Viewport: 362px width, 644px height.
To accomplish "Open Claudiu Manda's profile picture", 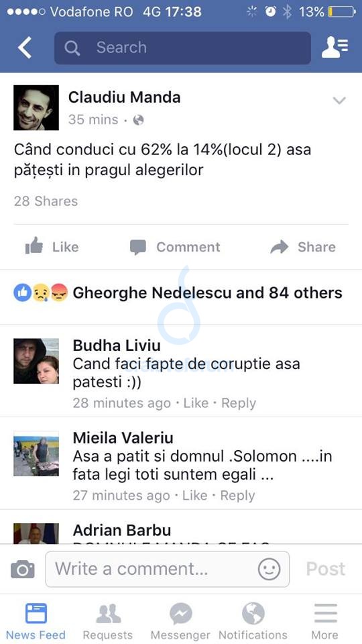I will click(36, 107).
